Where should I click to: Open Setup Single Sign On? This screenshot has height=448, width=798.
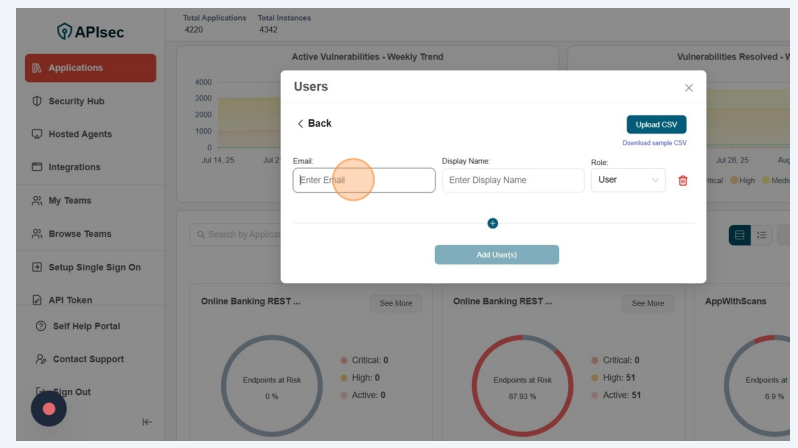[x=94, y=267]
